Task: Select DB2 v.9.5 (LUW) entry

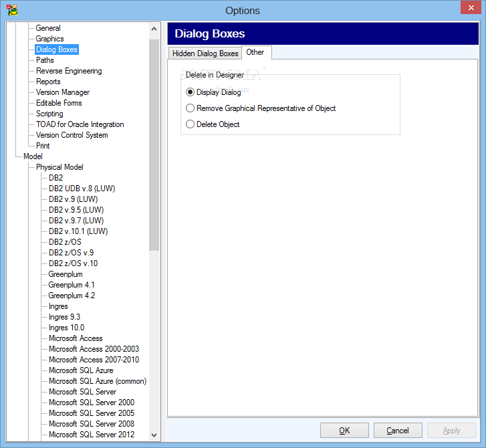Action: 76,210
